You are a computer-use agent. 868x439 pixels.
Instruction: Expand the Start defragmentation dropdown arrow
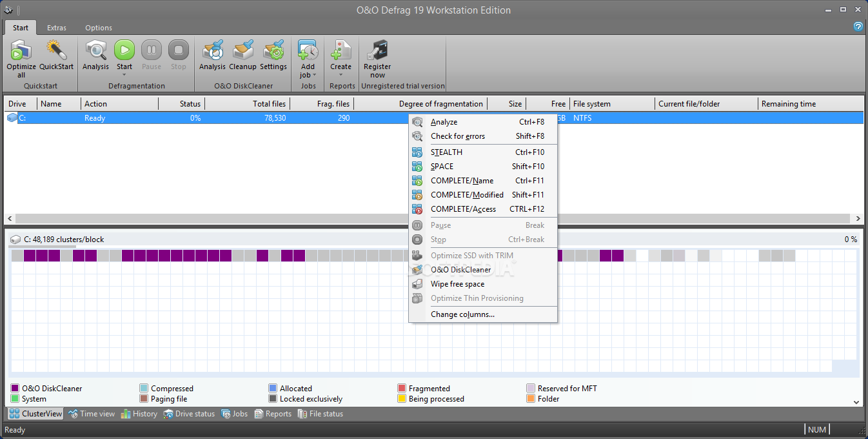[124, 75]
